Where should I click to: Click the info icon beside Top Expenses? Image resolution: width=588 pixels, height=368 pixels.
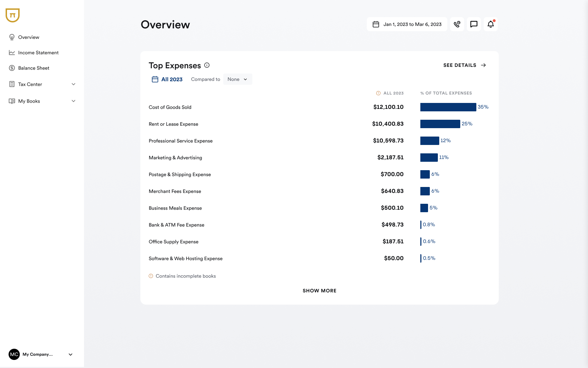point(207,65)
